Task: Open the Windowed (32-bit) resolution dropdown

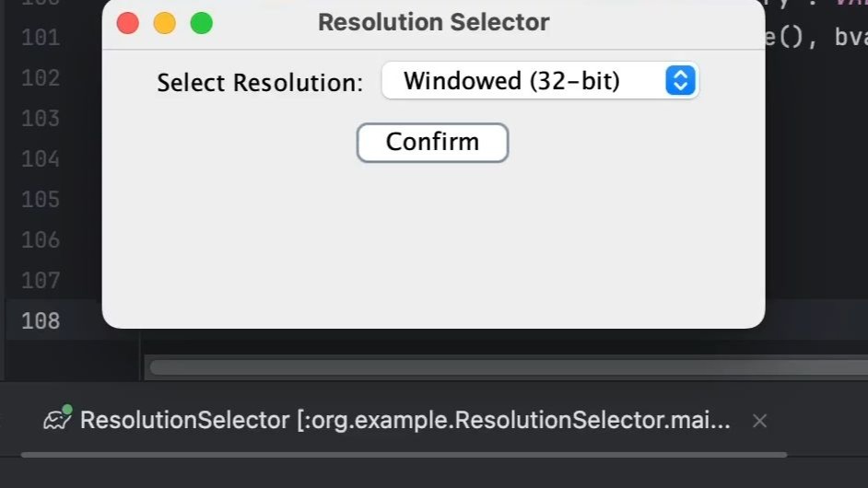Action: 540,81
